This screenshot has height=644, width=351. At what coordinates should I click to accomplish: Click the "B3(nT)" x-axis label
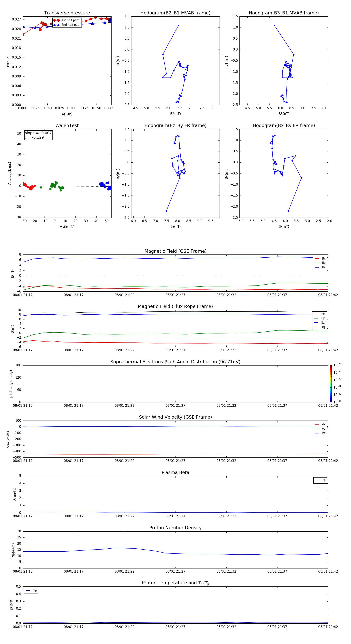284,114
